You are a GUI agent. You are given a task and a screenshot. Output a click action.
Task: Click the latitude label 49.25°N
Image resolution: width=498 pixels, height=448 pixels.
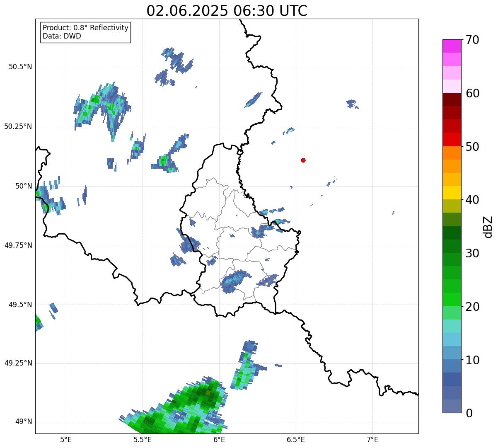point(18,363)
